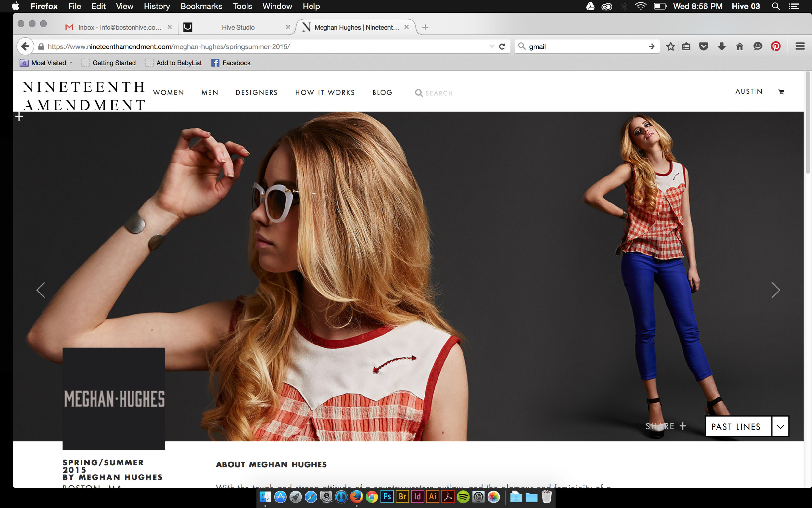Screen dimensions: 812x508
Task: Click the search bar go arrow
Action: (x=652, y=46)
